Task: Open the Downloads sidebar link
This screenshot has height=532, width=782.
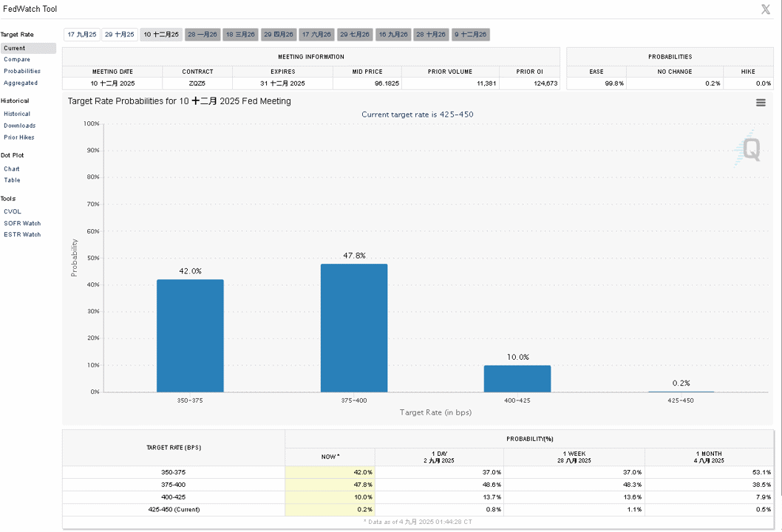Action: click(x=19, y=126)
